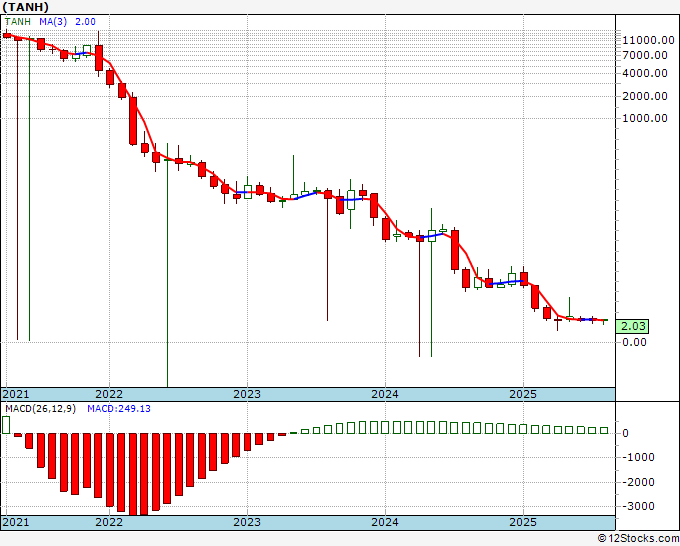
Task: Select the green TANH legend label
Action: tap(17, 22)
